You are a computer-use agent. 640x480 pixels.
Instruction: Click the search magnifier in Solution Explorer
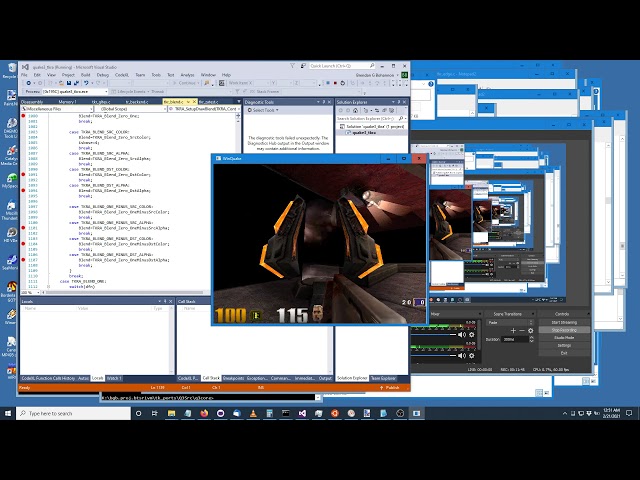coord(401,118)
